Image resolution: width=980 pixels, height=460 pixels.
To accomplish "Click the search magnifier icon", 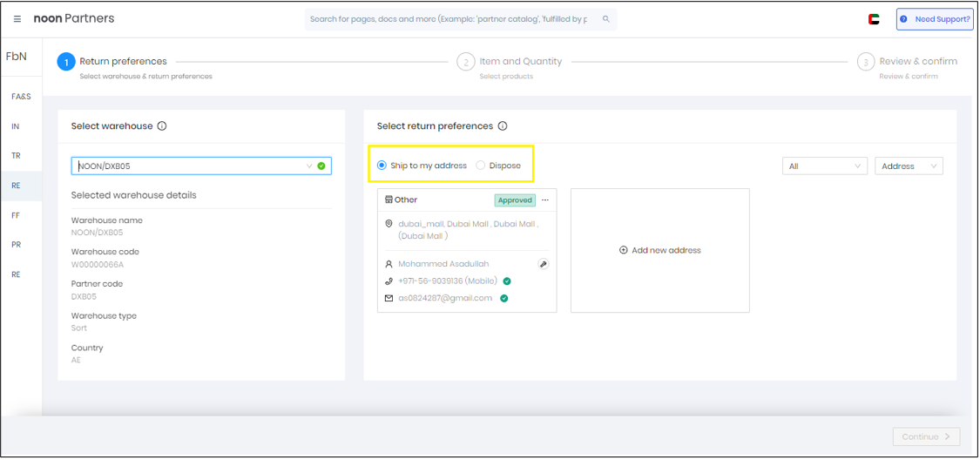I will point(605,19).
